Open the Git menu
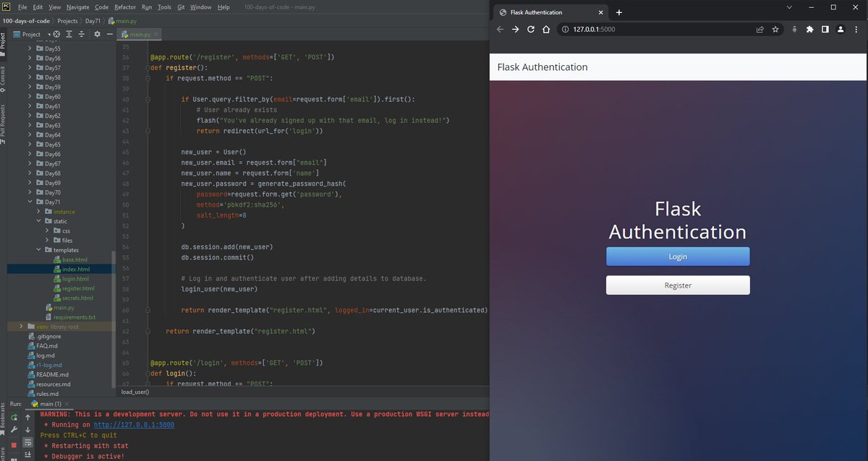 pos(180,7)
